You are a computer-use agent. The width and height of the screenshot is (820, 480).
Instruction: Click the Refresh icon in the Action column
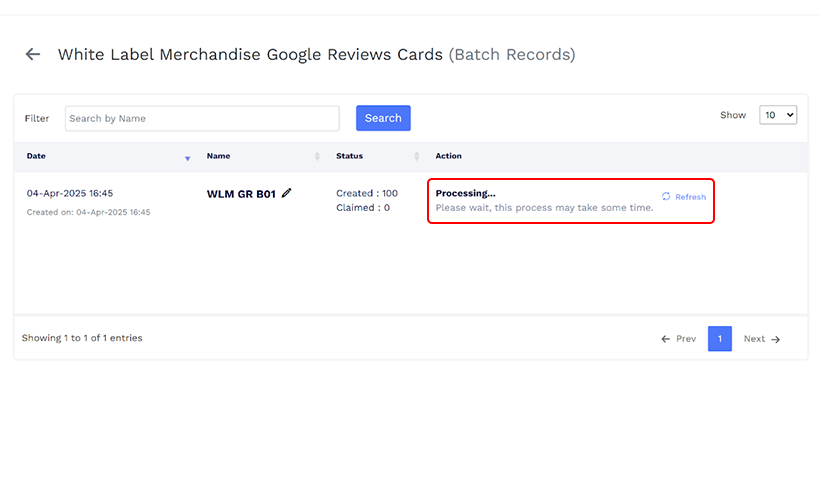click(x=667, y=197)
